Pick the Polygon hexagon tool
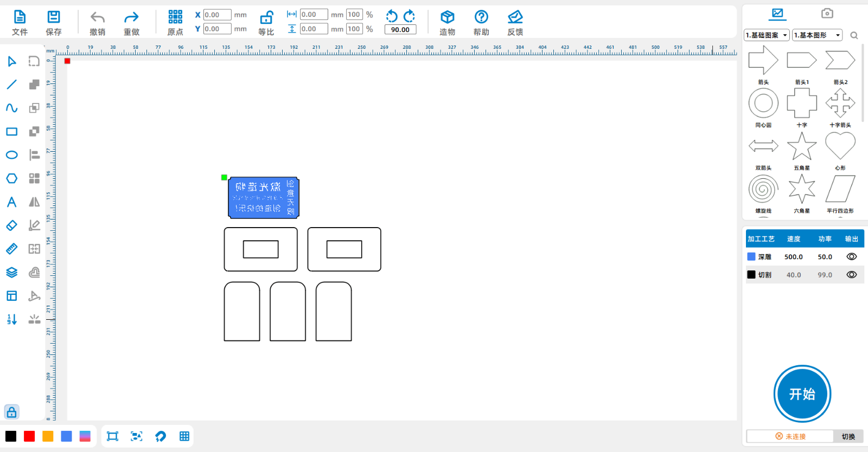This screenshot has height=452, width=868. coord(11,178)
